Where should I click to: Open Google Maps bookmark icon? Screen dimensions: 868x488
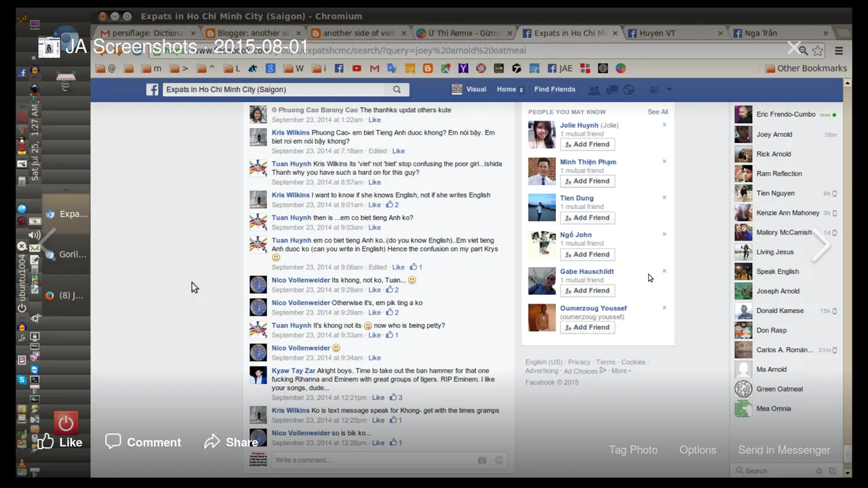point(445,68)
